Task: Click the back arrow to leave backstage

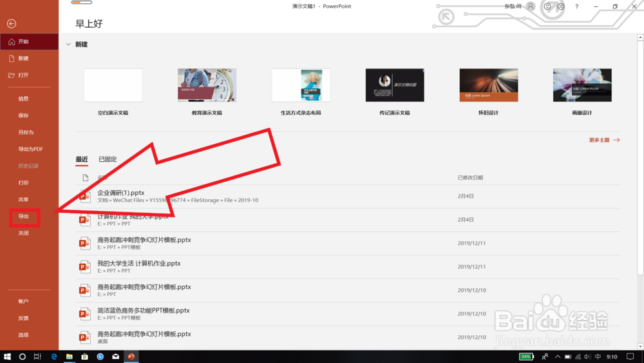Action: (x=12, y=24)
